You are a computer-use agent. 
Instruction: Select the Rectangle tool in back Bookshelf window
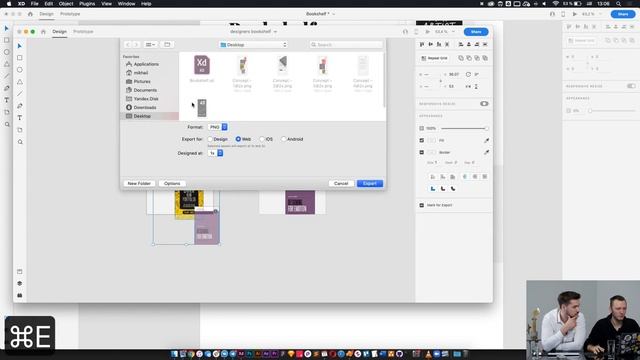pyautogui.click(x=7, y=40)
